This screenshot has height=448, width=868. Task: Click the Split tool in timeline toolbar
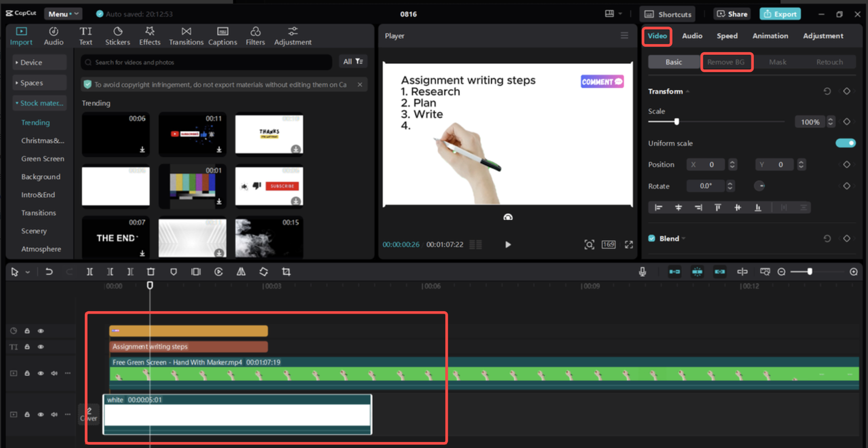pyautogui.click(x=90, y=272)
